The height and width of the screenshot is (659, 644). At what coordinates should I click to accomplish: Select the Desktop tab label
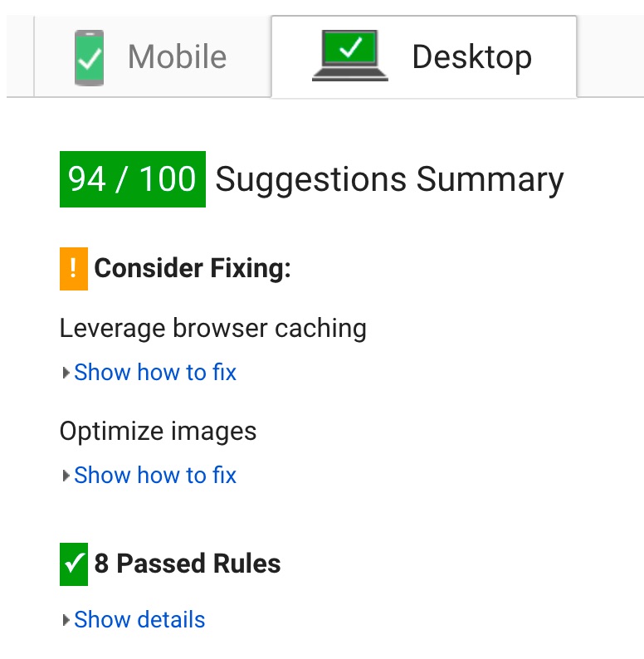click(x=471, y=57)
